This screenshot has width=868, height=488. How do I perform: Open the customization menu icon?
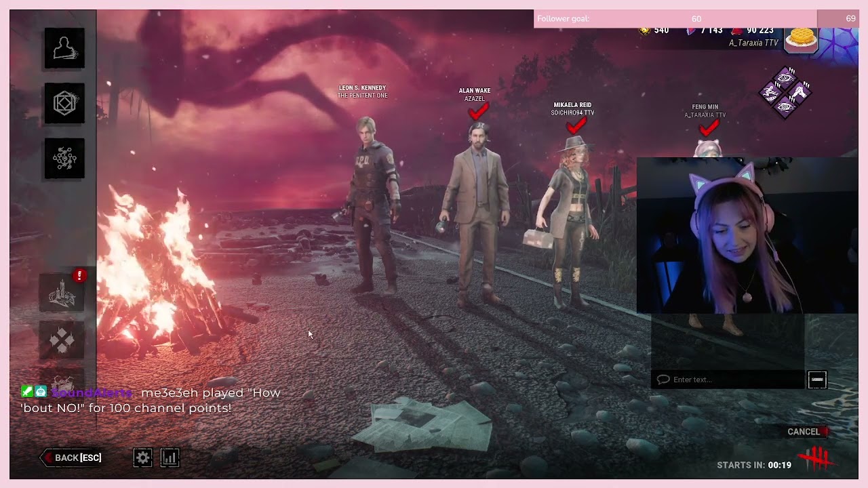64,159
